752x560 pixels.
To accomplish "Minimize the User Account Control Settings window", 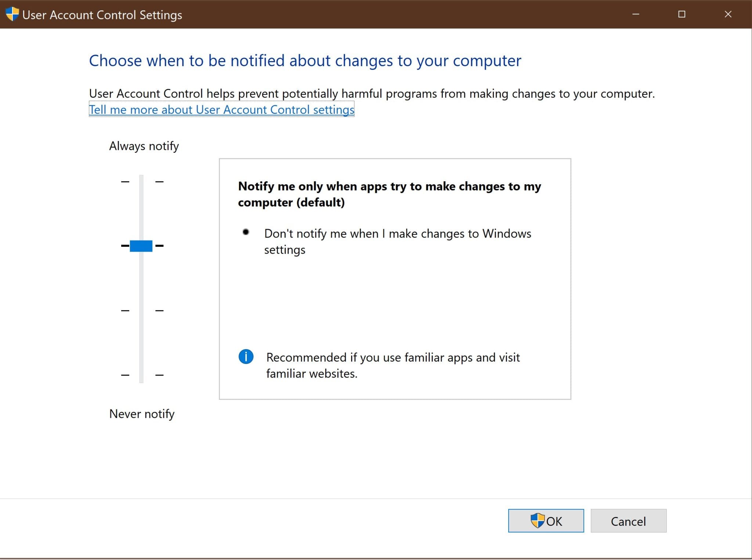I will click(x=636, y=14).
